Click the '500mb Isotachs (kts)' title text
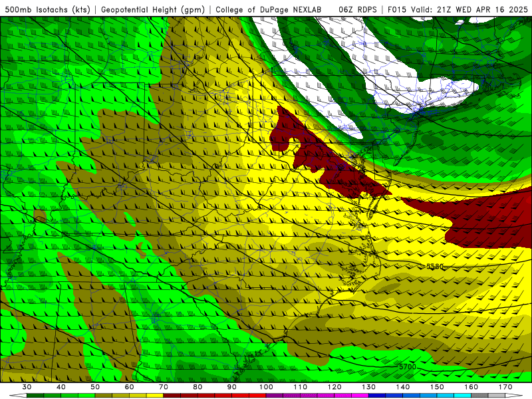532x399 pixels. point(48,10)
